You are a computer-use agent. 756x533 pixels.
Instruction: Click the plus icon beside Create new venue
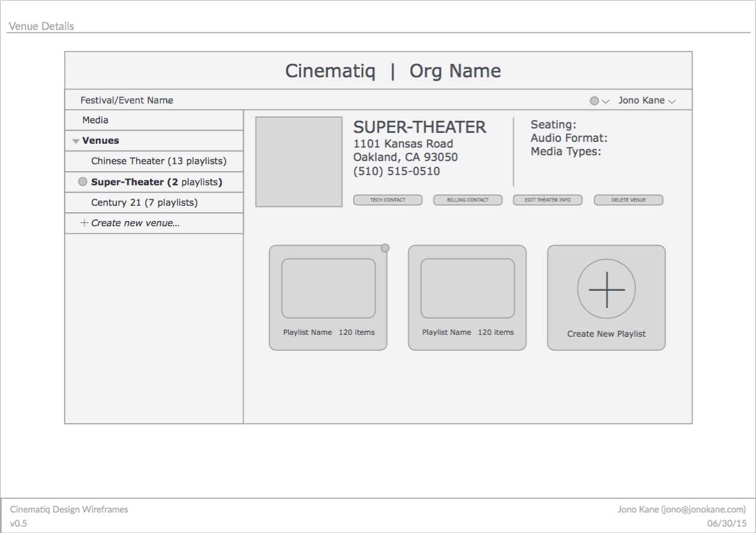(84, 223)
